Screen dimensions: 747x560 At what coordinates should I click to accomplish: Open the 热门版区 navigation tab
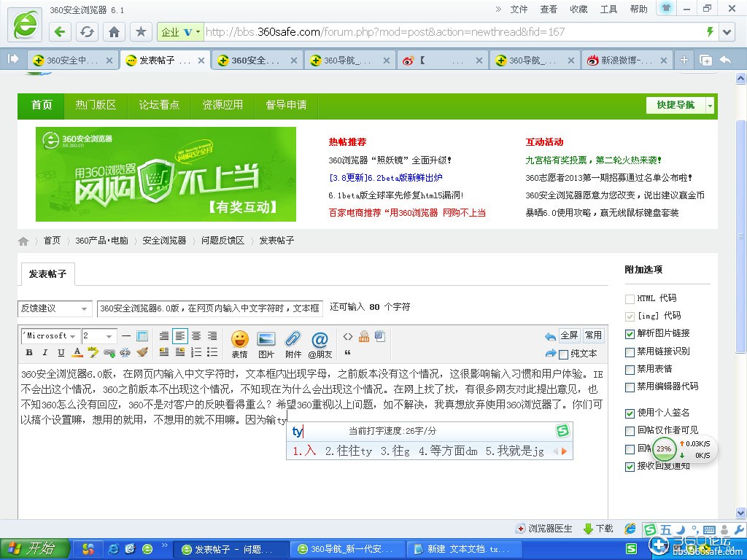(x=96, y=105)
